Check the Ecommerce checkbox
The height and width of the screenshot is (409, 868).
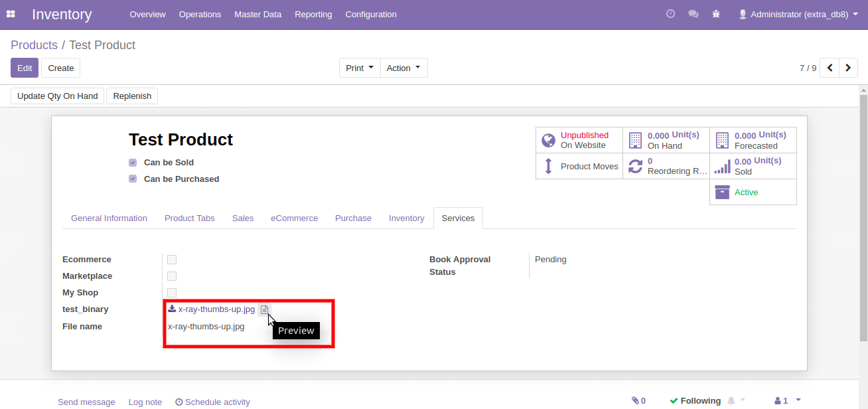pos(172,260)
